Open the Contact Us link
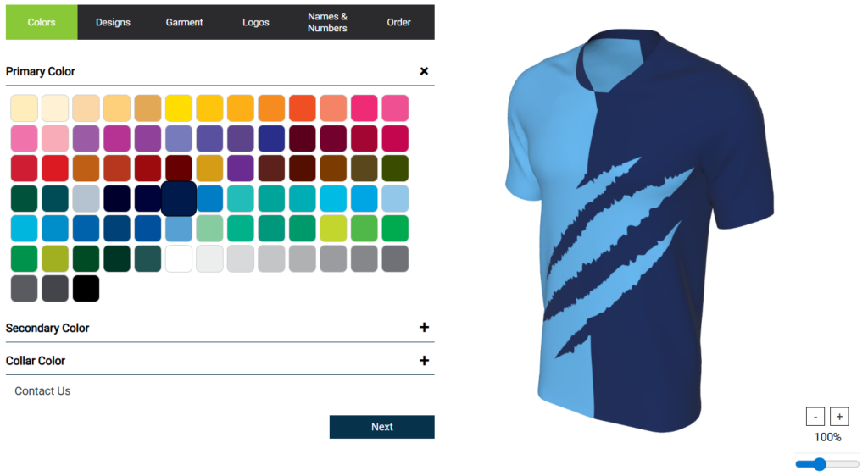The width and height of the screenshot is (868, 476). click(x=42, y=390)
